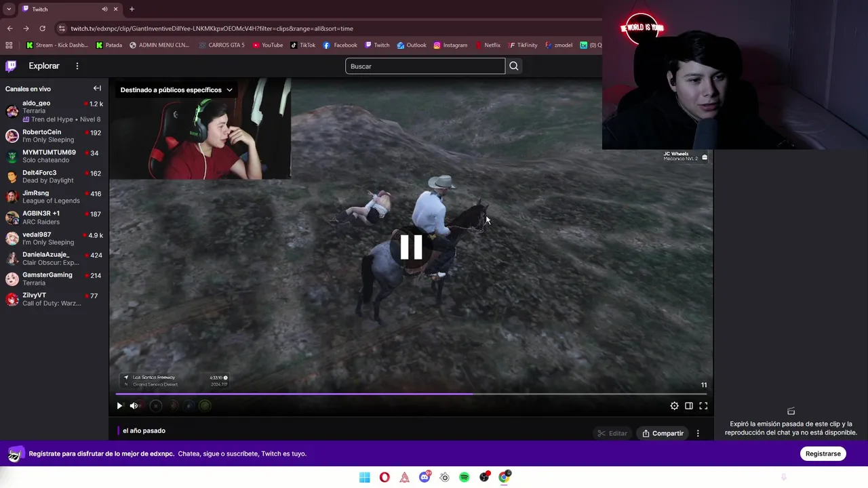The image size is (868, 488).
Task: Open the site info icon in address bar
Action: (x=62, y=28)
